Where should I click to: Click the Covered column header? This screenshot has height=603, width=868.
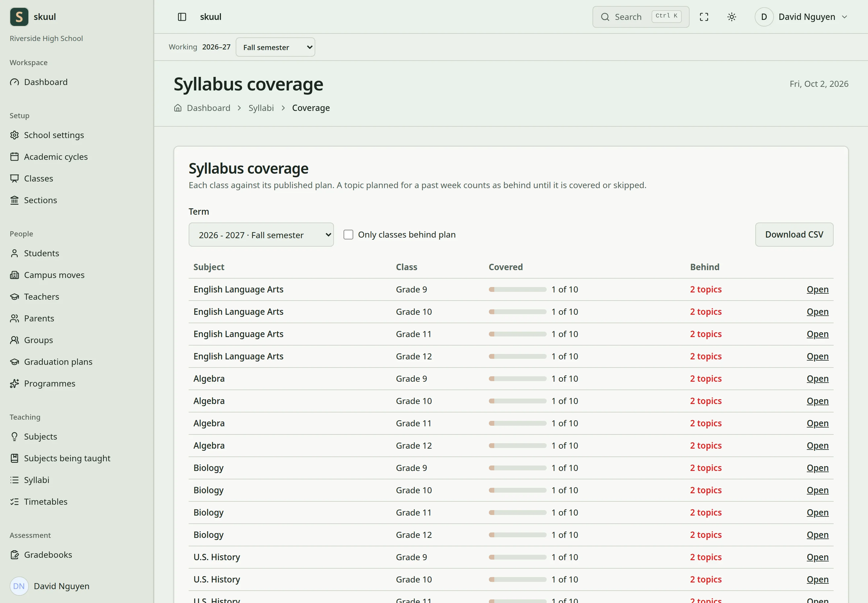[x=505, y=267]
